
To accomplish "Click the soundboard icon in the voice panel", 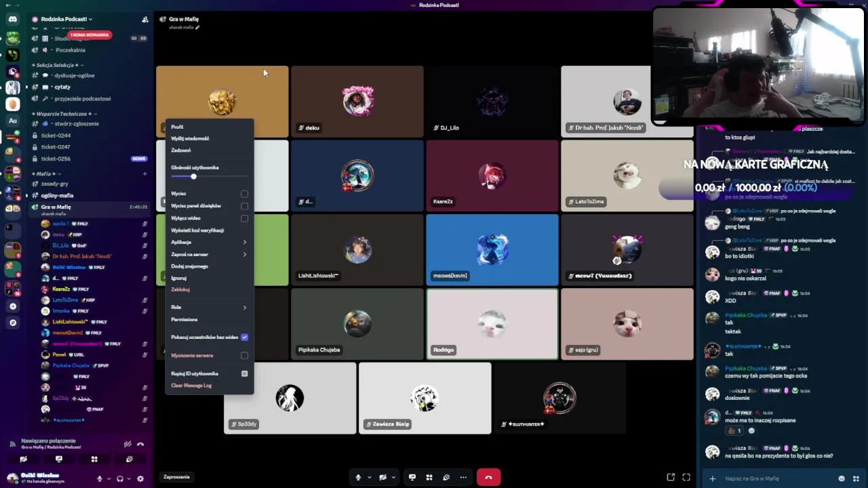I will 129,459.
